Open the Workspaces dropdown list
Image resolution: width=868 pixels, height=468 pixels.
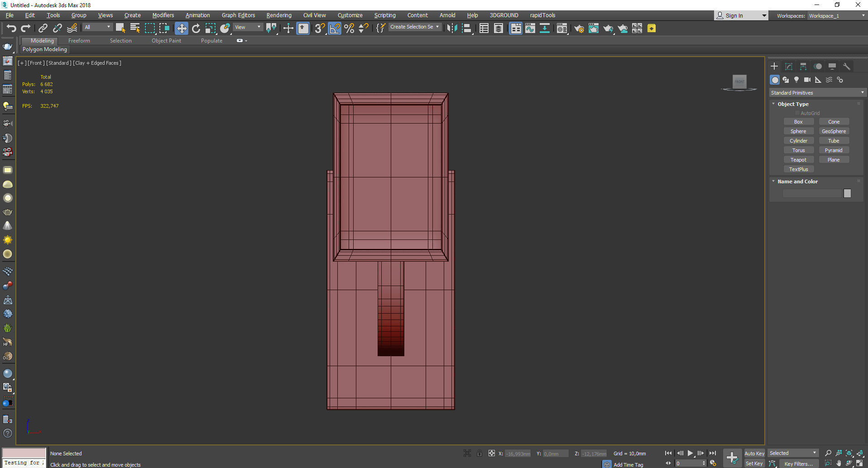[837, 16]
